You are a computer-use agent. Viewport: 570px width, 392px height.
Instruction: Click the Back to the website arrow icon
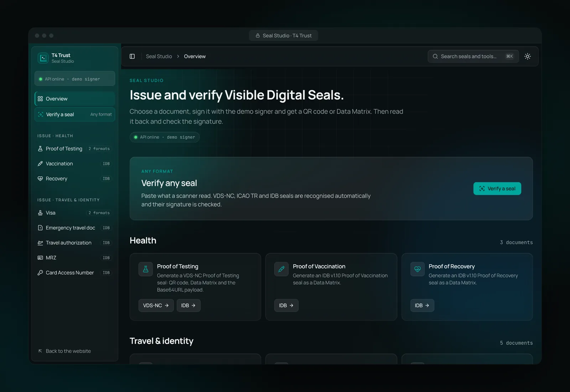pos(40,351)
